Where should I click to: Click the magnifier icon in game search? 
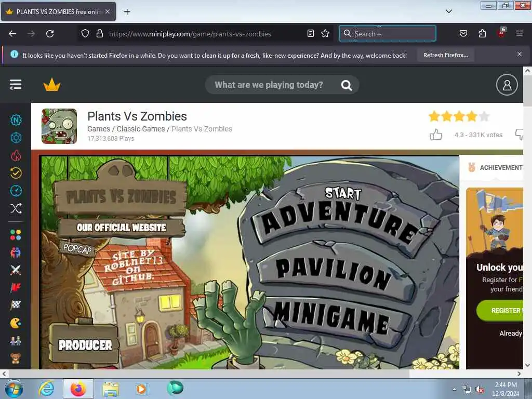click(347, 85)
